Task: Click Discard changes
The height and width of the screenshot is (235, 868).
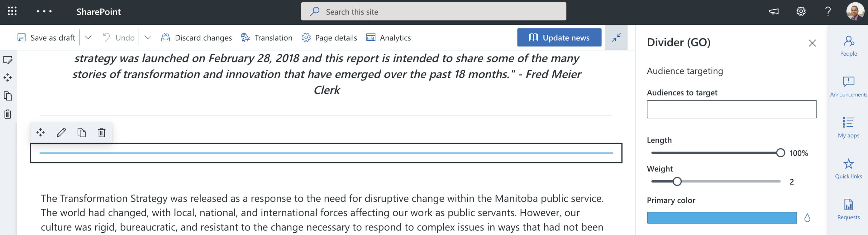Action: [x=197, y=37]
